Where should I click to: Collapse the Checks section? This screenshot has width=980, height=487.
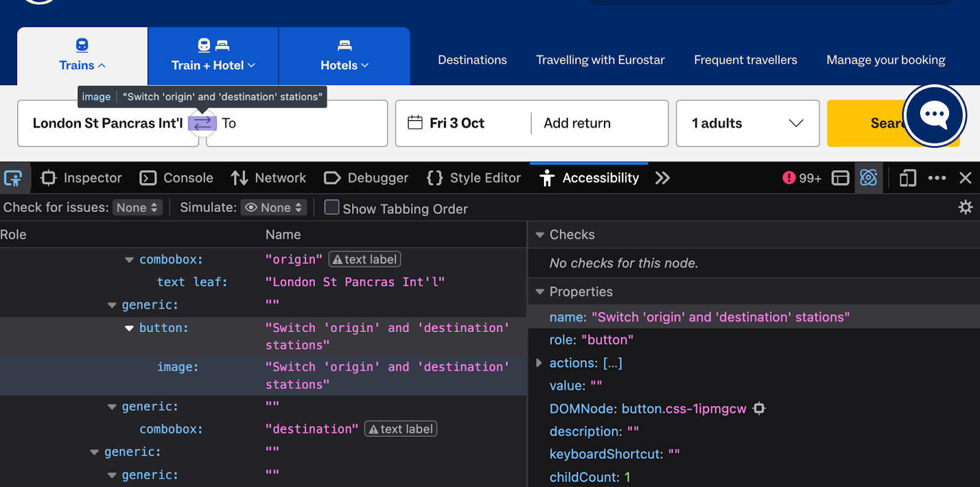tap(540, 235)
